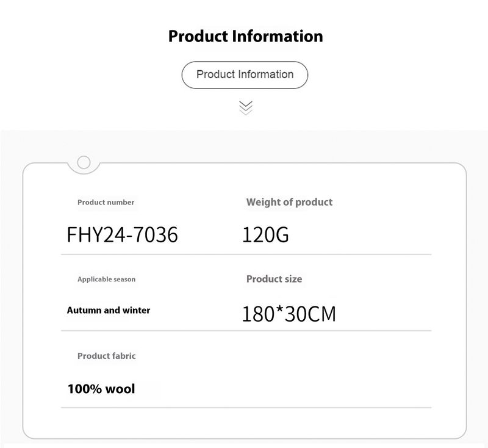Select the Weight of product label
This screenshot has width=488, height=448.
(289, 202)
